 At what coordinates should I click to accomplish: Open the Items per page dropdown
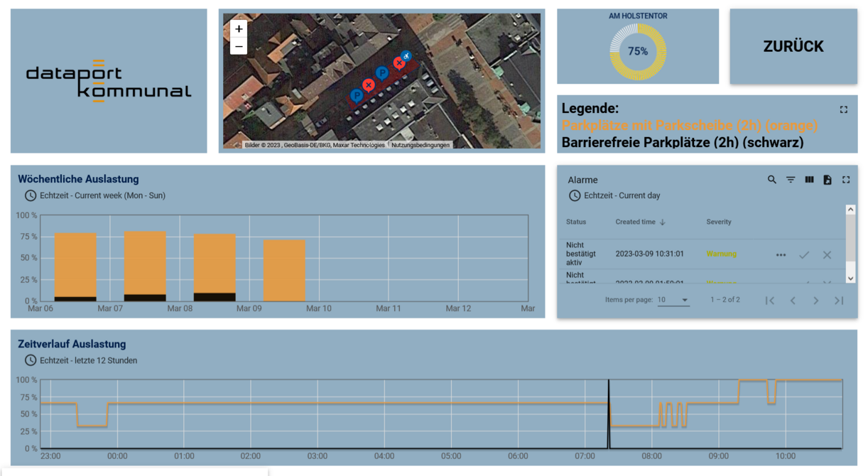[x=673, y=300]
